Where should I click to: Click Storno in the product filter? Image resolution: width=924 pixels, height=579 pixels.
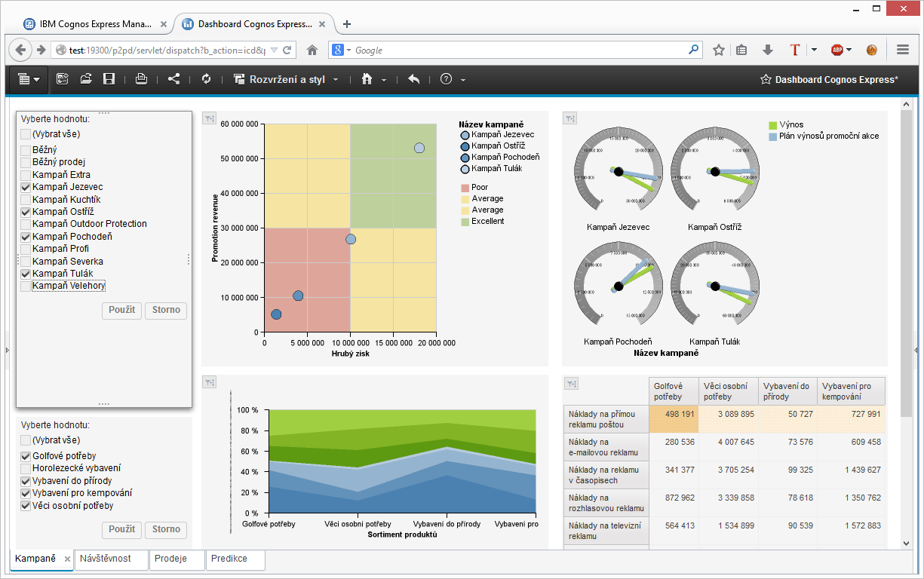tap(166, 529)
